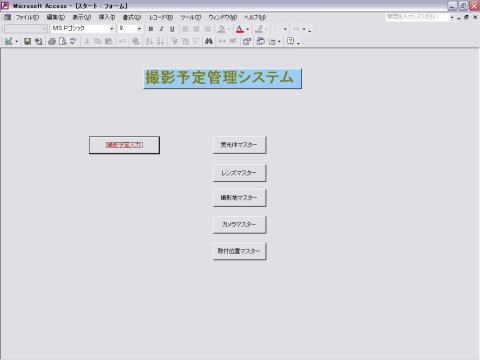Restore the inner form window
This screenshot has width=480, height=360.
(x=467, y=17)
